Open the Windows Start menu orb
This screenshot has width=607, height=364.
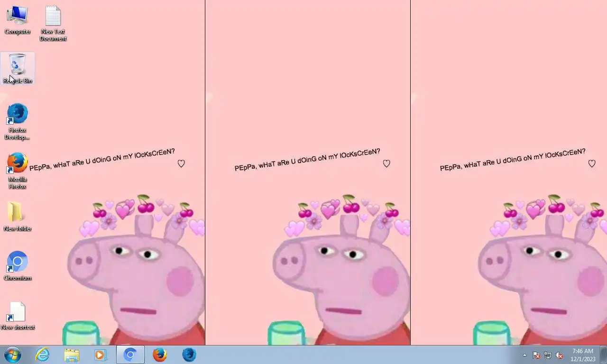coord(13,355)
